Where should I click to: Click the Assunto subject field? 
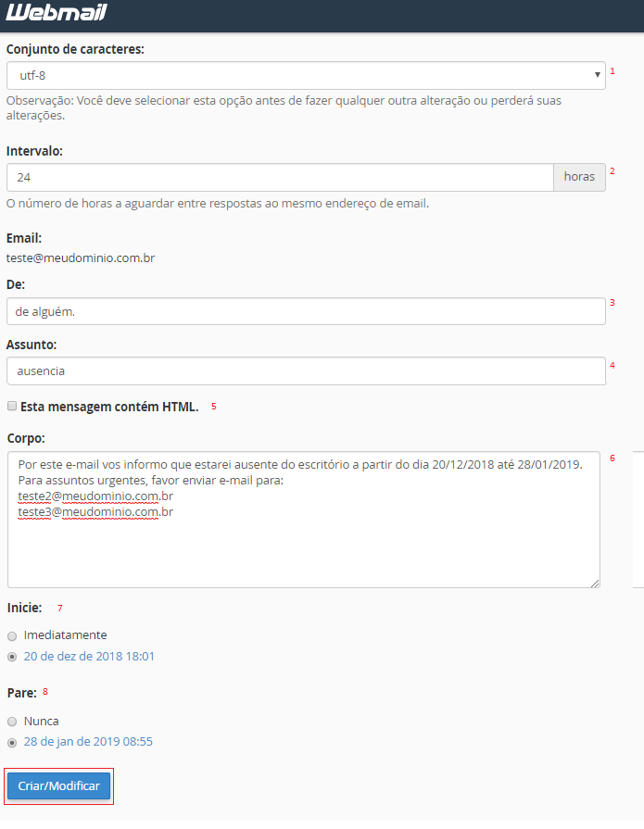click(306, 371)
